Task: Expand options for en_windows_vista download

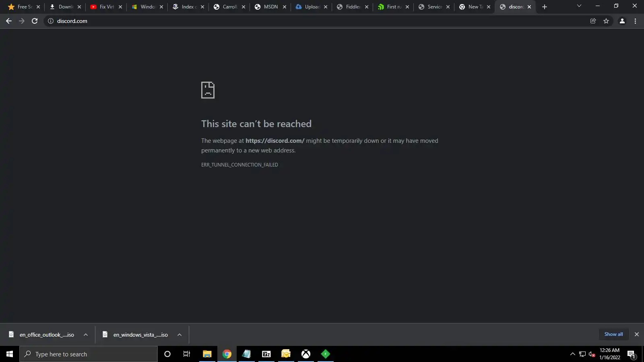Action: pyautogui.click(x=180, y=335)
